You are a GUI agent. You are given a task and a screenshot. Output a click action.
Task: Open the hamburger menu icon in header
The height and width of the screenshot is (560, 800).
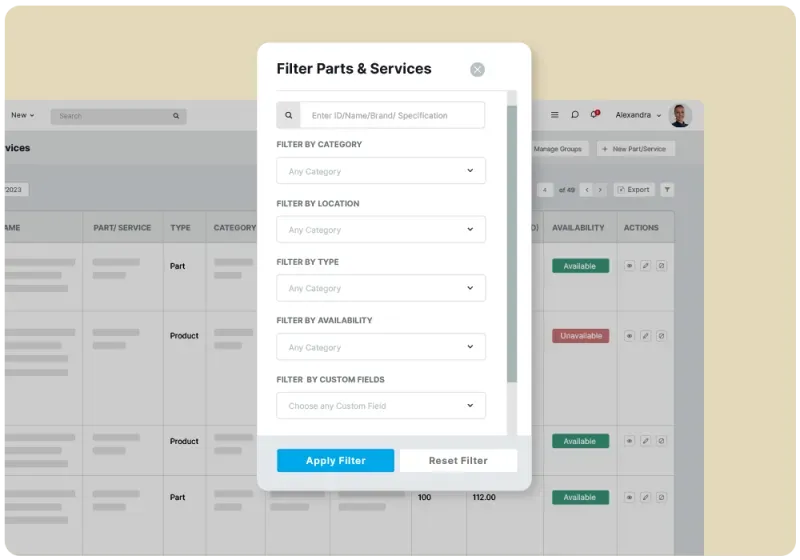tap(555, 115)
